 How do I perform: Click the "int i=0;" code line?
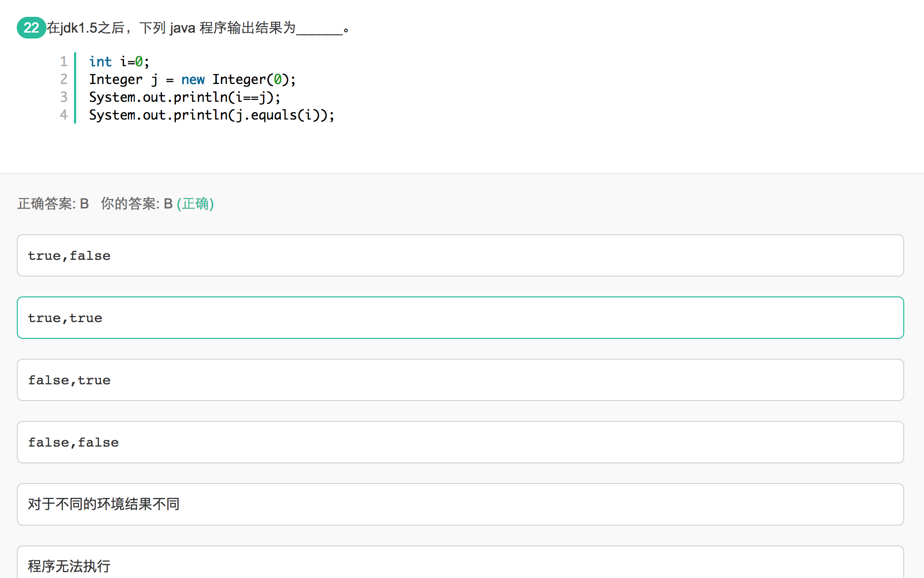click(119, 62)
